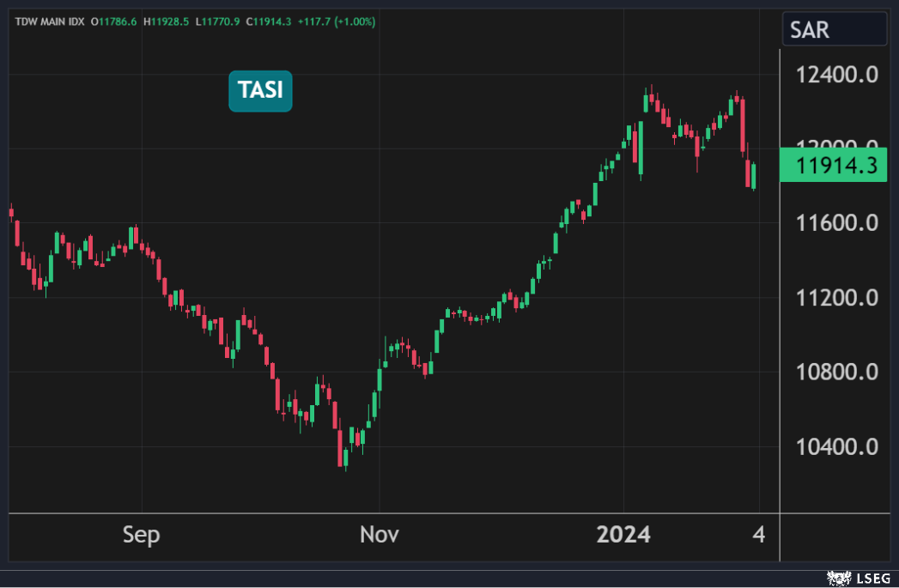Click the 10800.0 price axis label
The height and width of the screenshot is (588, 899).
click(837, 373)
